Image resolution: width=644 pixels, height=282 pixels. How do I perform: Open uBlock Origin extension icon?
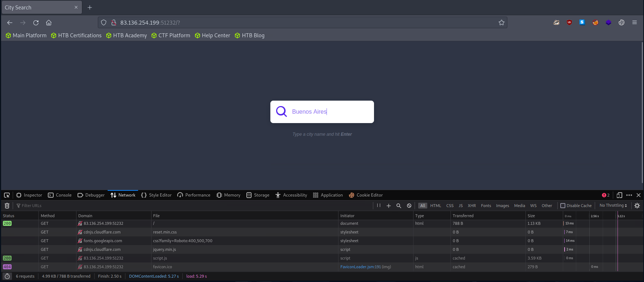[x=569, y=22]
